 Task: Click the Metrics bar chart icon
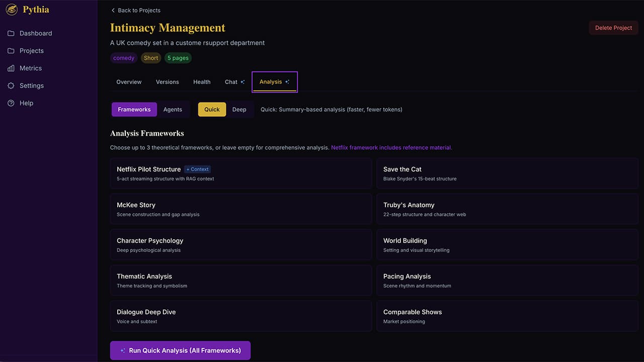(x=11, y=68)
